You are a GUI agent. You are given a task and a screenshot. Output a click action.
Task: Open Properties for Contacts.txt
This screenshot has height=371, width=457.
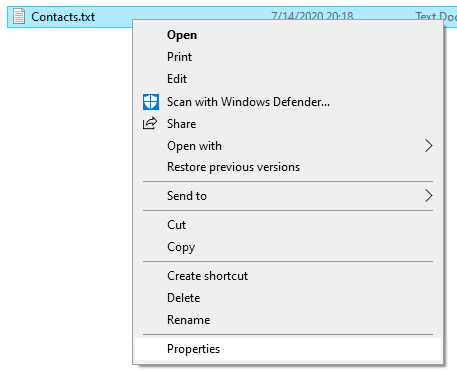click(x=288, y=349)
